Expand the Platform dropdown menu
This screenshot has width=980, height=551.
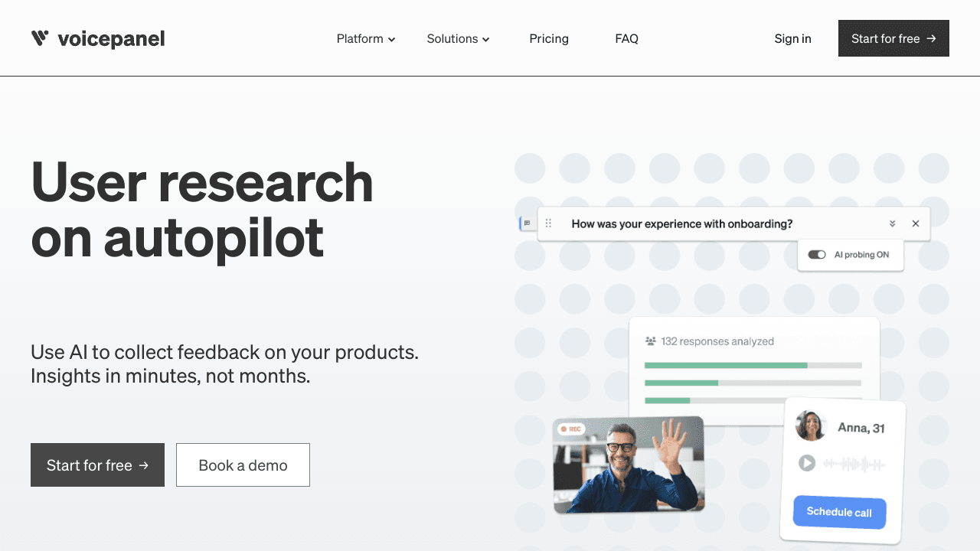(366, 38)
